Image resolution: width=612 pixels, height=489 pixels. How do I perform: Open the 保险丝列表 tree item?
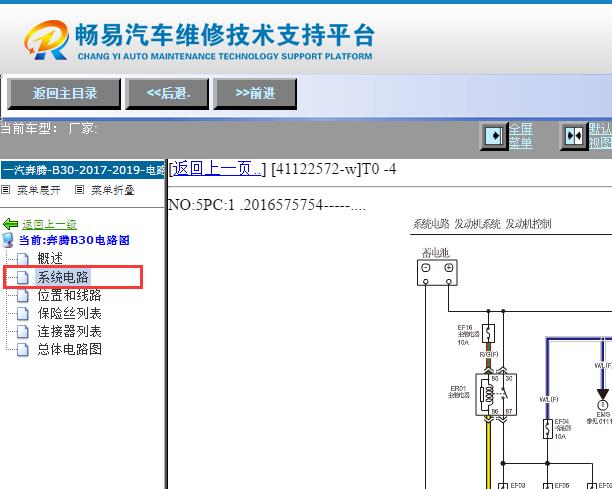point(69,313)
